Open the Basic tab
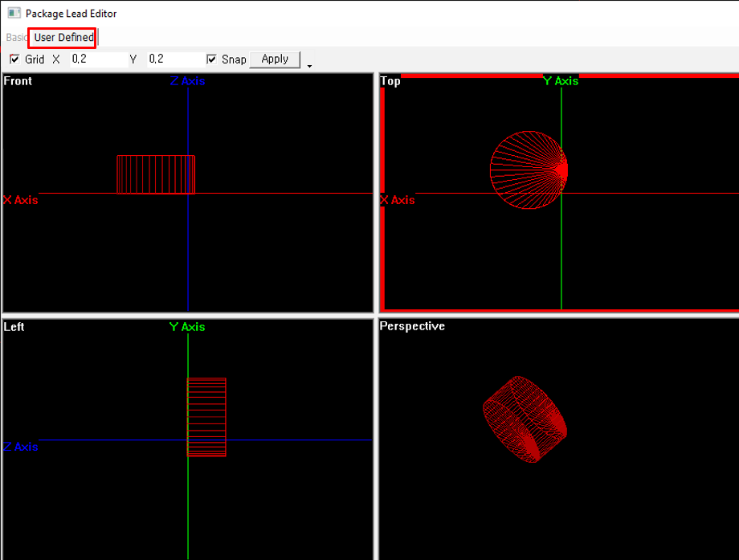The height and width of the screenshot is (560, 739). click(x=16, y=38)
